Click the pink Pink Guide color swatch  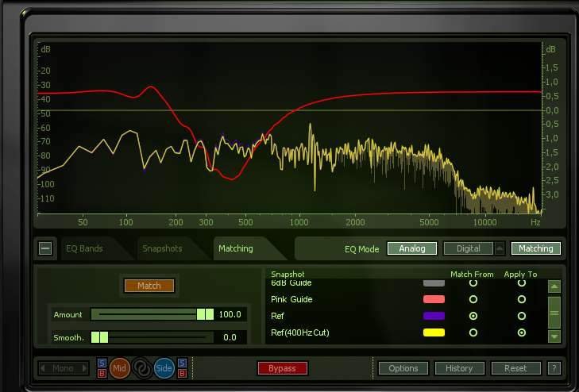[x=434, y=299]
